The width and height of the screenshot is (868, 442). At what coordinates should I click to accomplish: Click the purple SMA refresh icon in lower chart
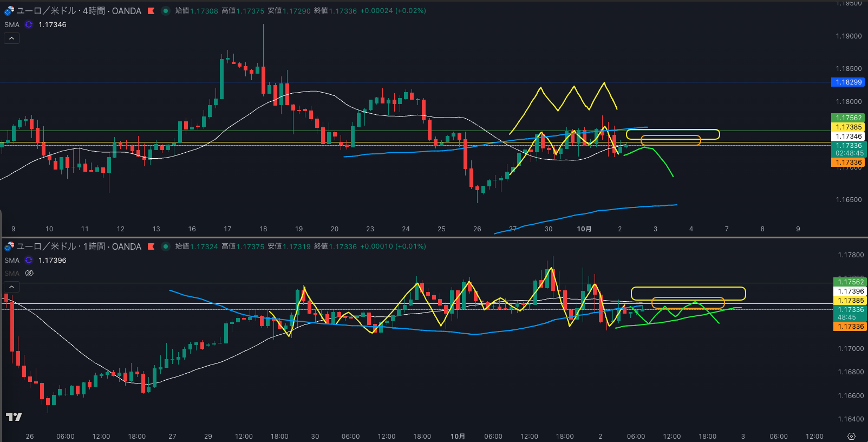tap(29, 260)
